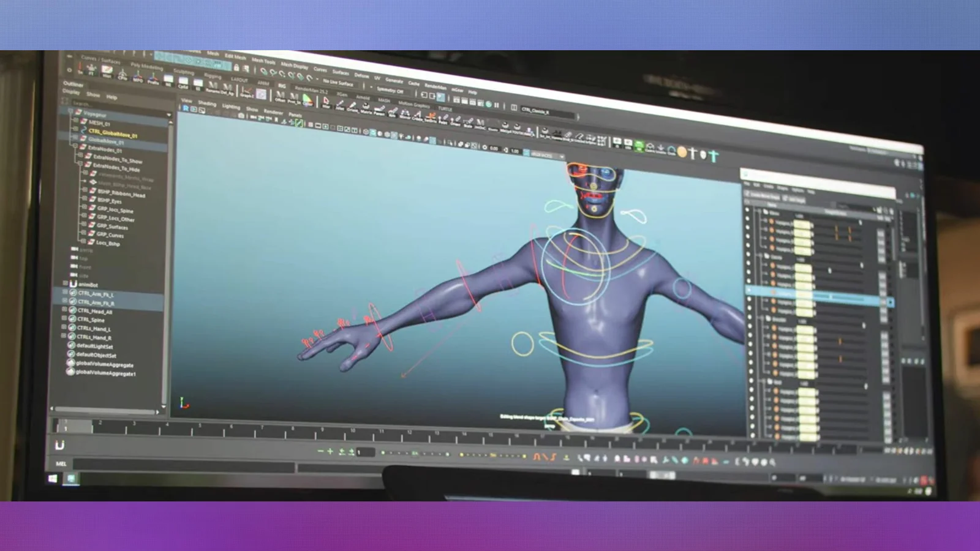The height and width of the screenshot is (551, 980).
Task: Expand the animBot set in the Outliner
Action: [x=66, y=283]
